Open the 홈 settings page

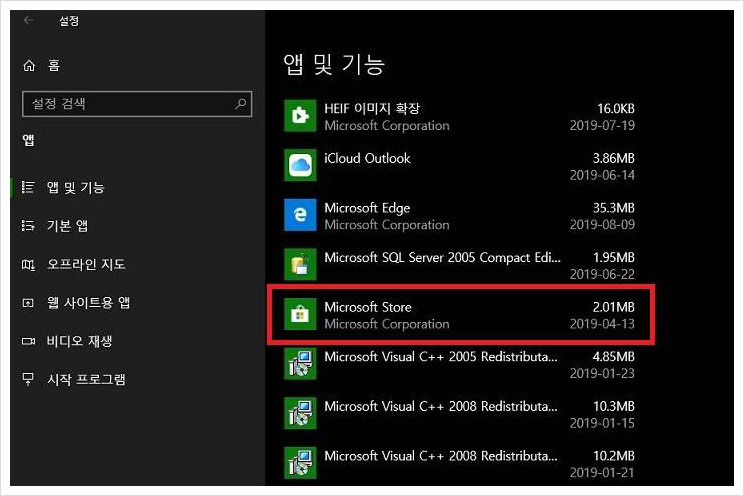[54, 66]
